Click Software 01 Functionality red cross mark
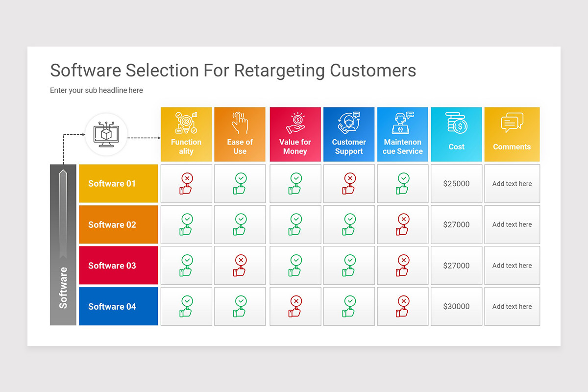 pos(186,184)
